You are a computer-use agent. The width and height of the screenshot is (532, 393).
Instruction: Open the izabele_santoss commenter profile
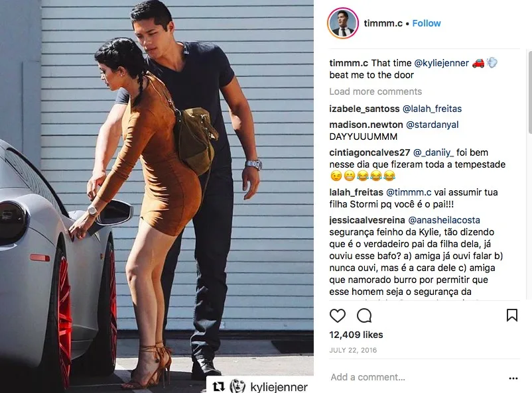pyautogui.click(x=364, y=109)
